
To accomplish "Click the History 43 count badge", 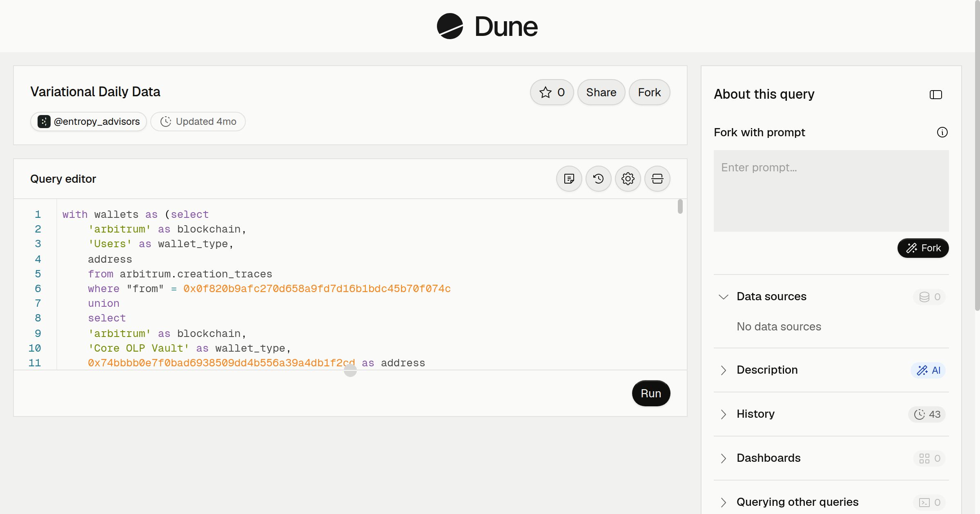I will tap(927, 414).
